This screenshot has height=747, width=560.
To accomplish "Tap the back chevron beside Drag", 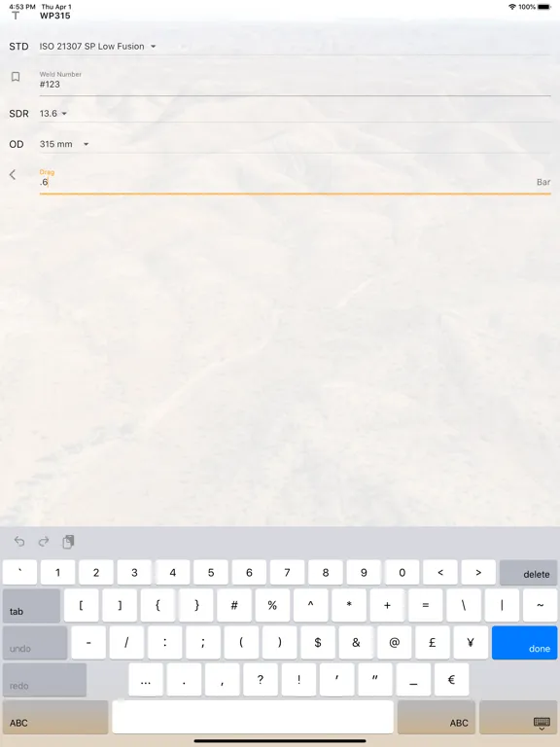I will click(13, 175).
